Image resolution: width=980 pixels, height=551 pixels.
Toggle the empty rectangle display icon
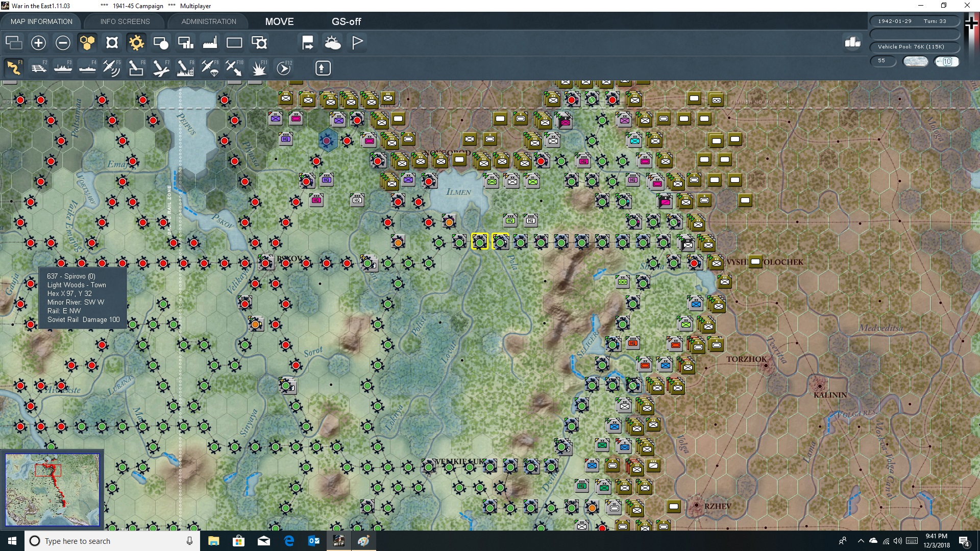tap(234, 43)
